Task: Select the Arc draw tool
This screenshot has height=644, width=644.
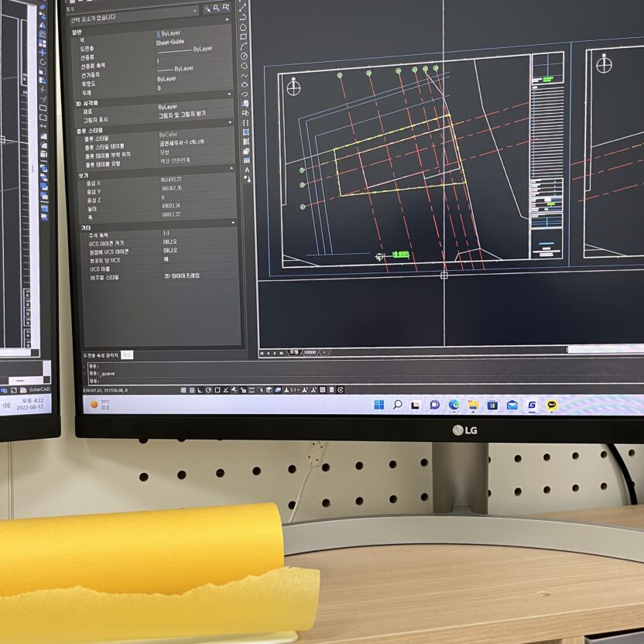Action: coord(243,46)
